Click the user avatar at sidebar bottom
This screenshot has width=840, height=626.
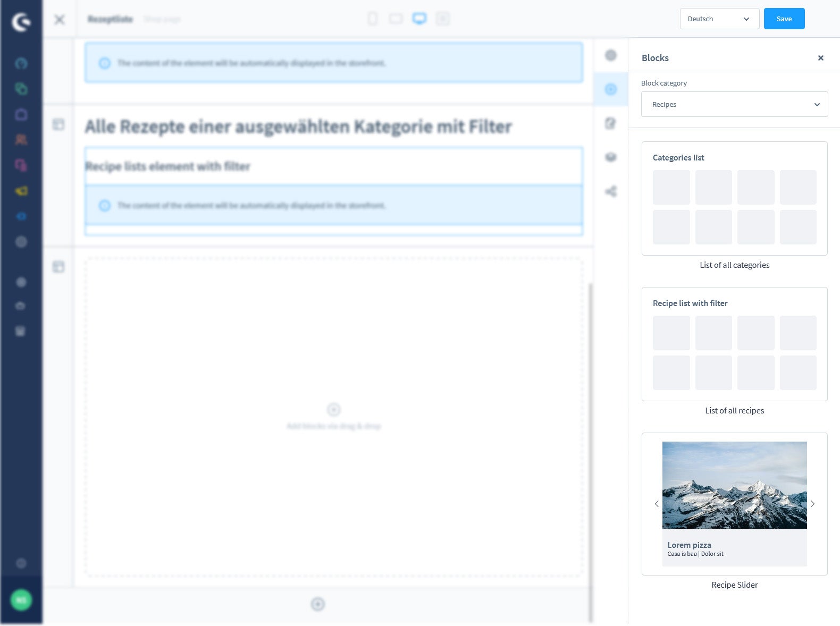click(21, 600)
